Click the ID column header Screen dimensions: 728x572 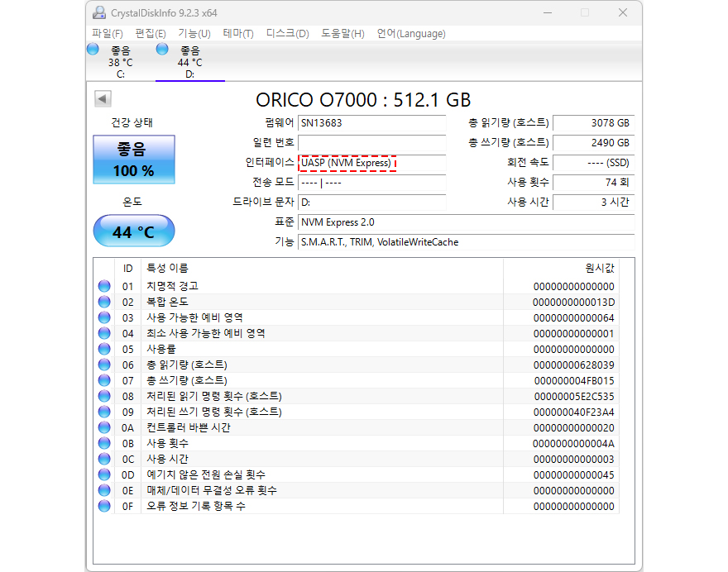pos(127,268)
